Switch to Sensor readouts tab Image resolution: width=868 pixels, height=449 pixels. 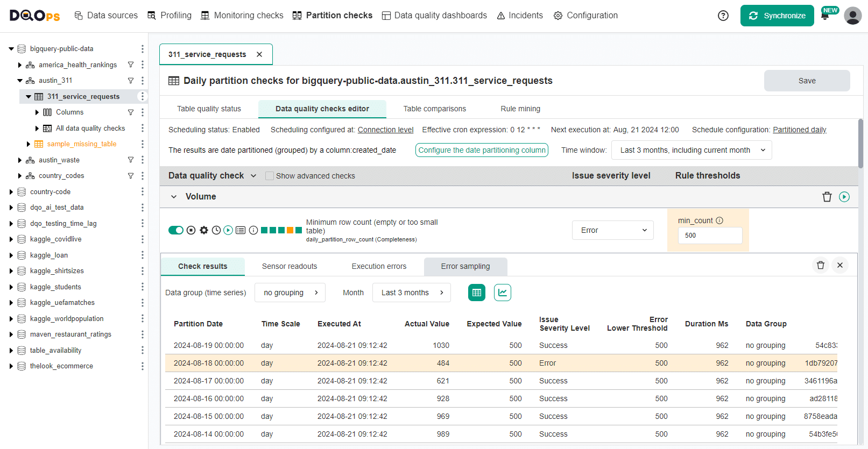(x=290, y=266)
